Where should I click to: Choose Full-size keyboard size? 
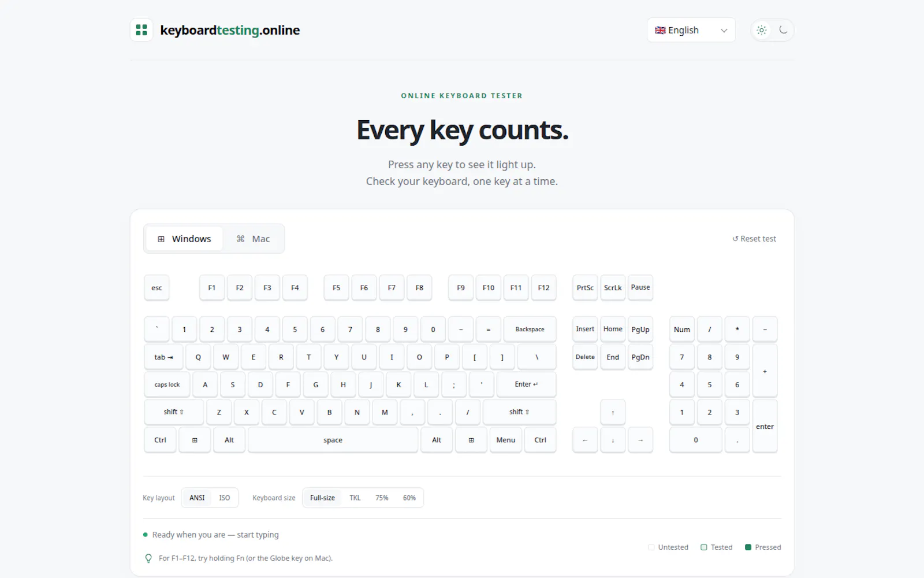point(322,498)
